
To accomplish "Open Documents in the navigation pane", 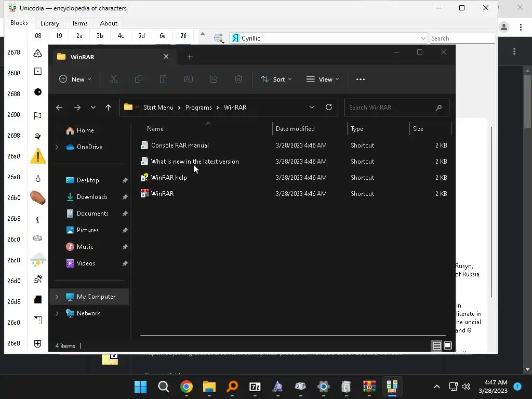I will pos(92,214).
